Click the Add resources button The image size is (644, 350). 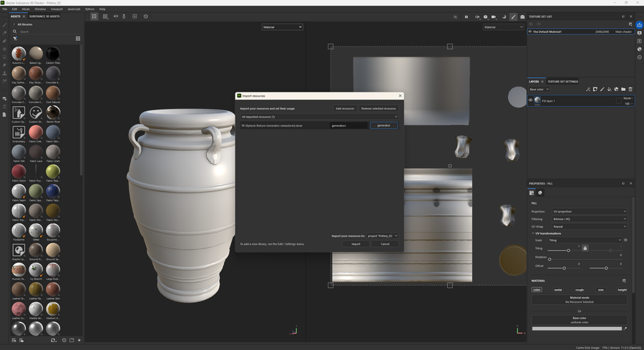[x=345, y=108]
